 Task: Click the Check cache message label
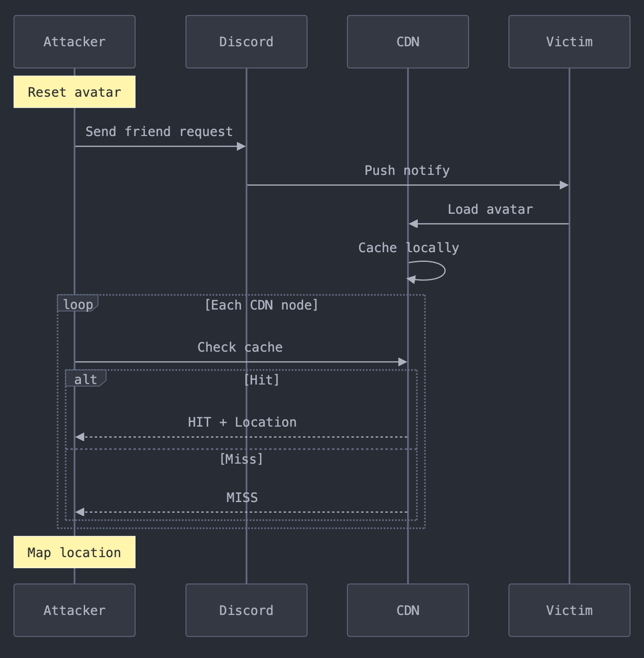(240, 348)
